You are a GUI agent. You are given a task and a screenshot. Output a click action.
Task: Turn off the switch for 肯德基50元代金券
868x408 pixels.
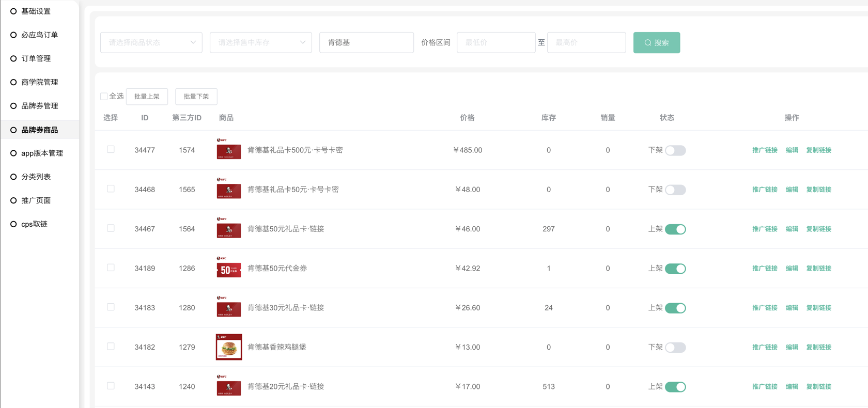(x=675, y=269)
